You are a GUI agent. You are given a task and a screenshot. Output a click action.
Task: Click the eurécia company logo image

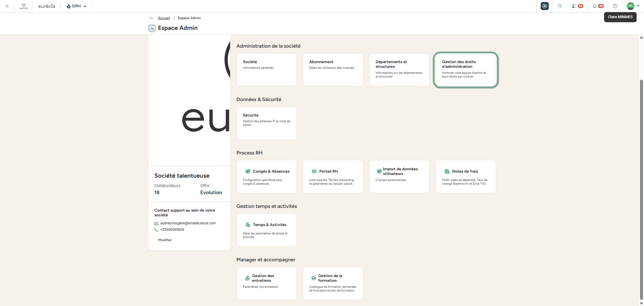(x=189, y=100)
